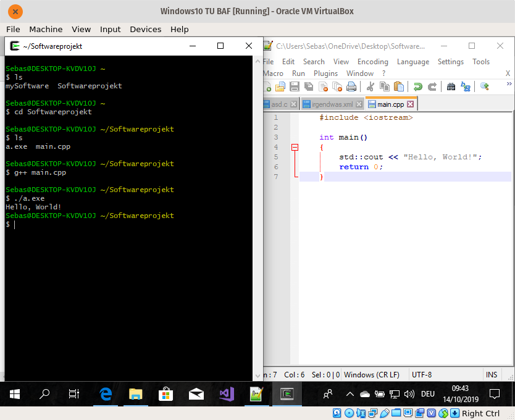Image resolution: width=515 pixels, height=420 pixels.
Task: Click the 'Col : 6' status bar entry
Action: pos(295,375)
